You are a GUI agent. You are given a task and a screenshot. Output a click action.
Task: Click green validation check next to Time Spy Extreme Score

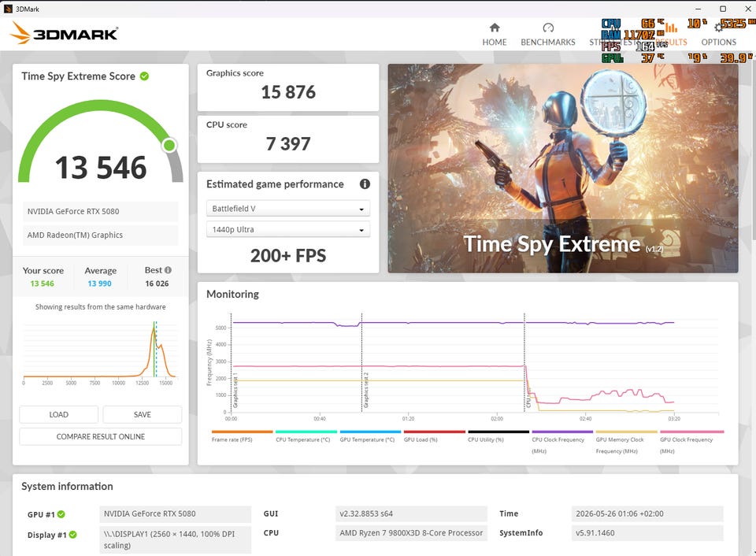pos(144,76)
